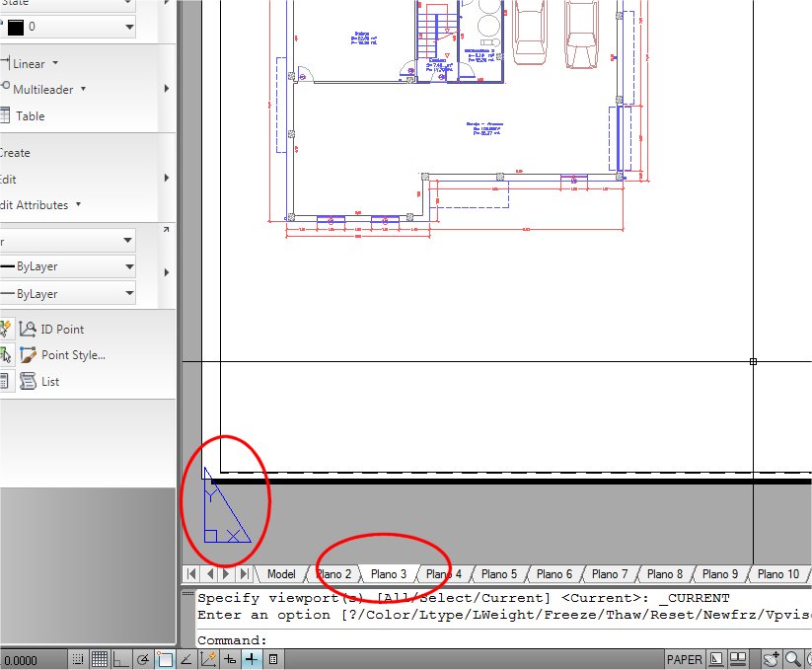
Task: Open the first ByLayer linetype combo box
Action: click(x=68, y=266)
